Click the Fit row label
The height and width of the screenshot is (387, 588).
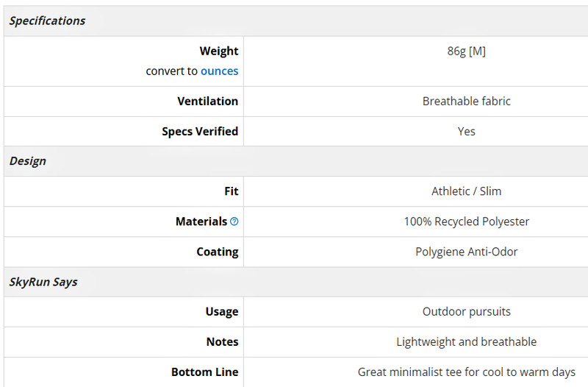232,191
